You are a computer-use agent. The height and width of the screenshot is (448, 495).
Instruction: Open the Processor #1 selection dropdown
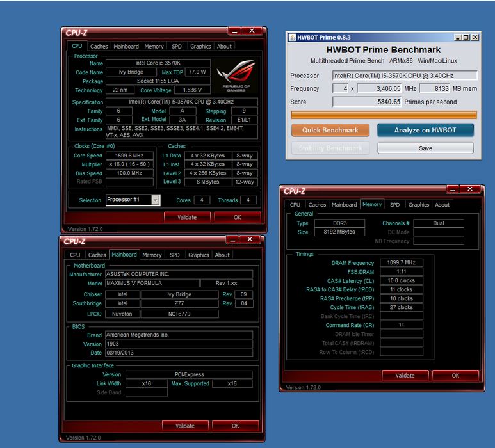(x=156, y=200)
